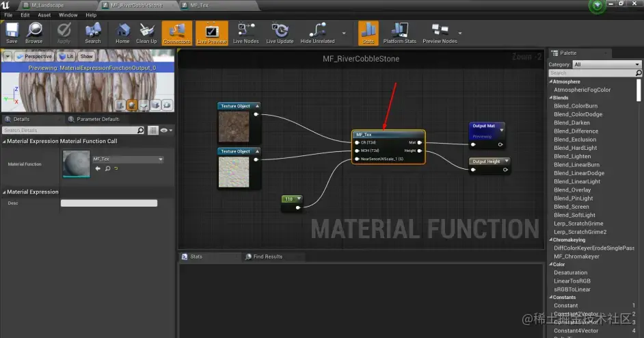Viewport: 644px width, 338px height.
Task: Collapse Material Expression Material Function Call section
Action: pos(4,142)
